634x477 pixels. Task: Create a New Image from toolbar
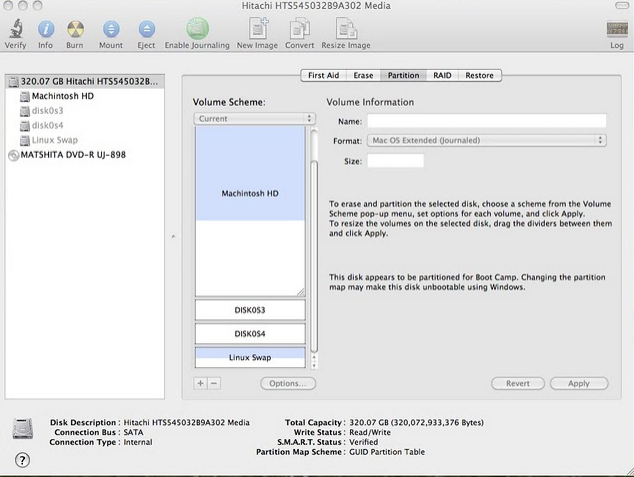click(x=258, y=29)
